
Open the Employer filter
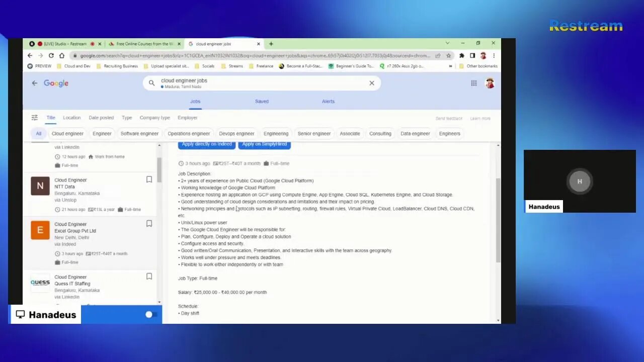point(187,118)
